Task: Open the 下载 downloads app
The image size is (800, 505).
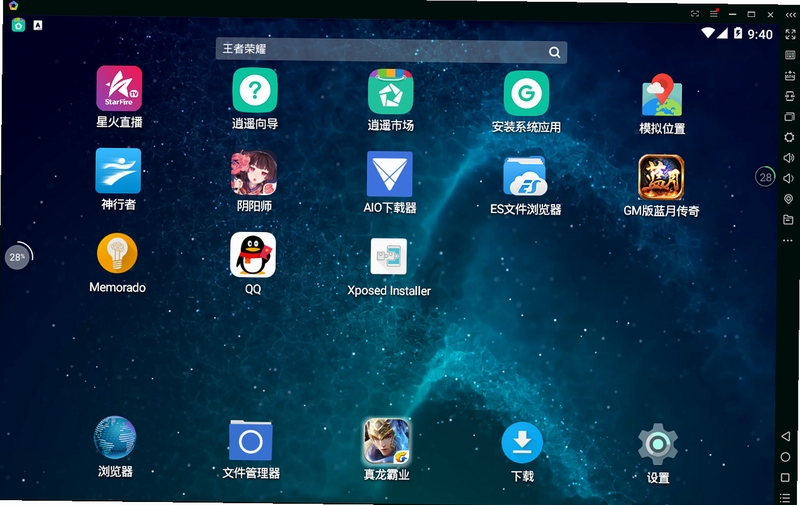Action: pos(522,443)
